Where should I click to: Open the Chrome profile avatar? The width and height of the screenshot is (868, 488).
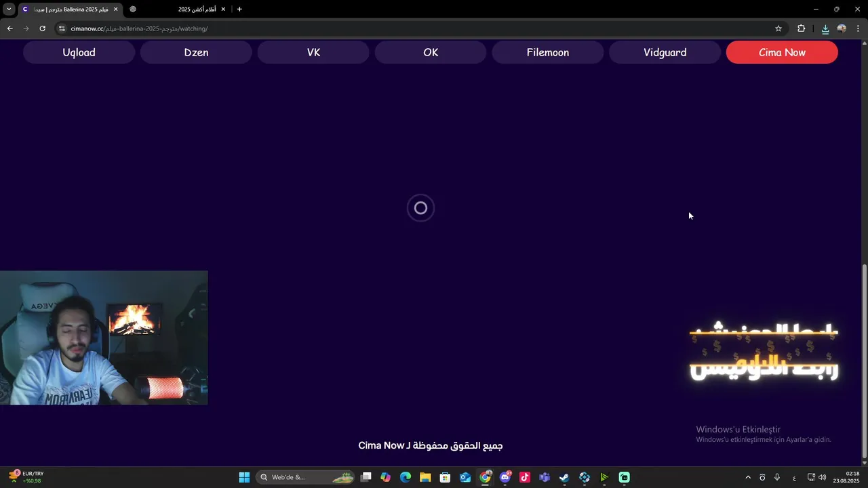click(842, 28)
